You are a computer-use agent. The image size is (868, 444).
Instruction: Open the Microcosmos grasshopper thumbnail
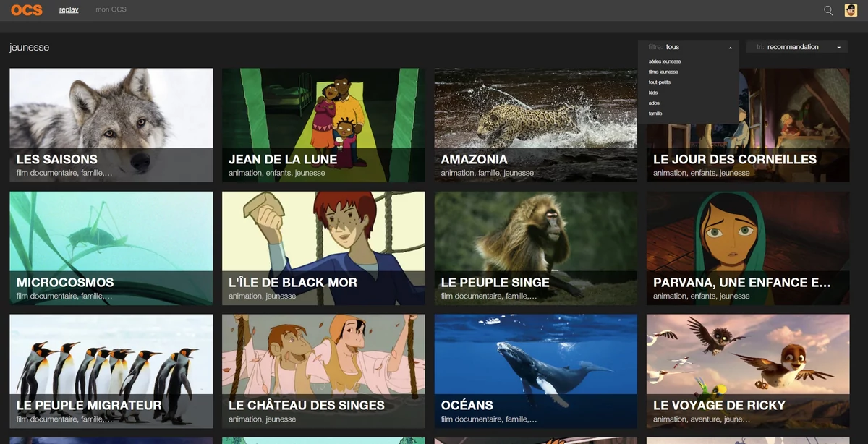[111, 248]
